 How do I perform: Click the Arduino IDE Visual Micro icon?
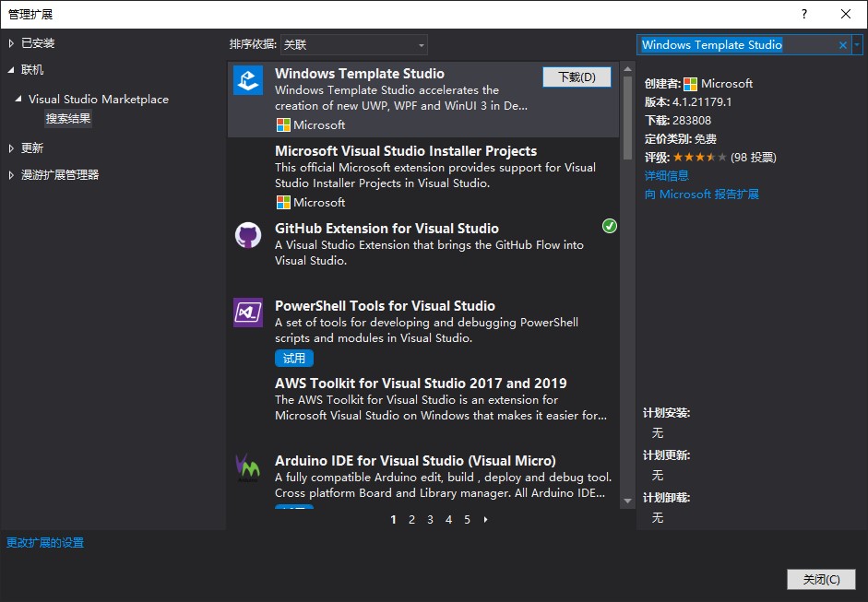click(x=247, y=467)
